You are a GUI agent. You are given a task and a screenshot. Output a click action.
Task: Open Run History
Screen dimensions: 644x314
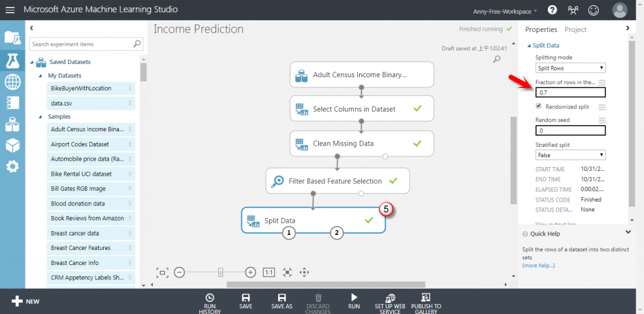coord(209,303)
